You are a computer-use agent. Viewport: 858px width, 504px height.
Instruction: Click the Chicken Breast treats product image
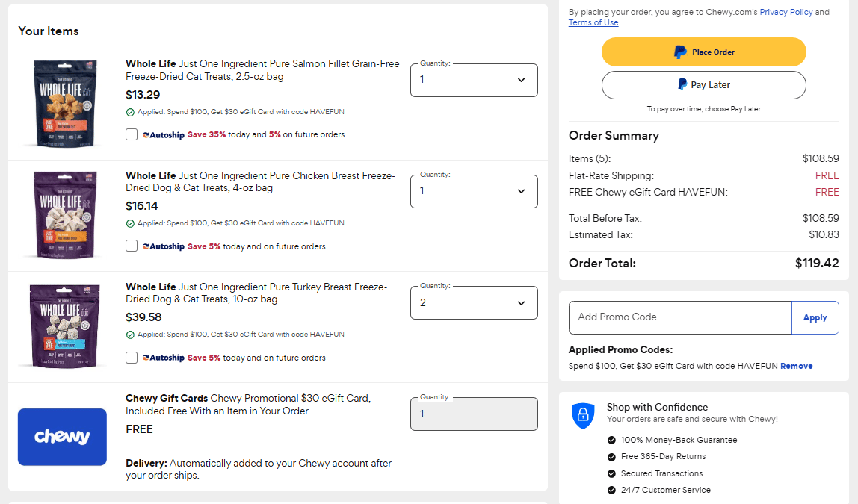click(63, 214)
